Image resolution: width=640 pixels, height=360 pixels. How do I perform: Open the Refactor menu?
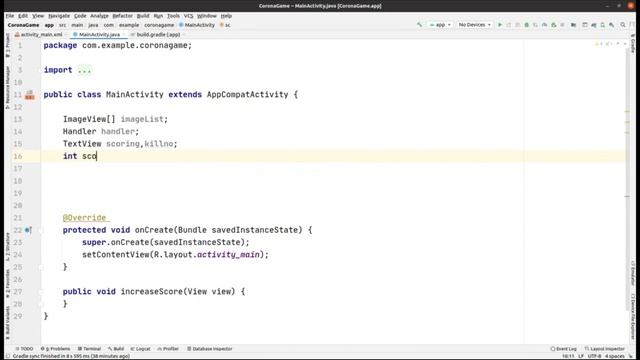coord(122,16)
